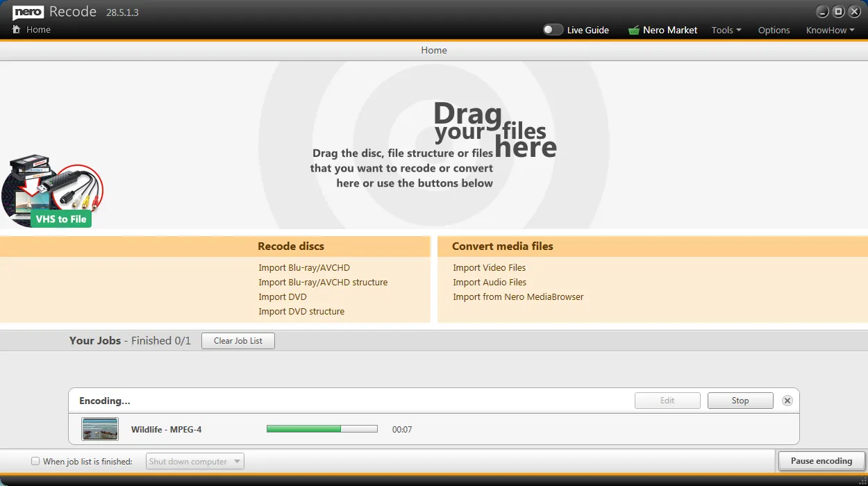Click the nero logo in the title bar
Screen dimensions: 868x486
click(x=26, y=11)
